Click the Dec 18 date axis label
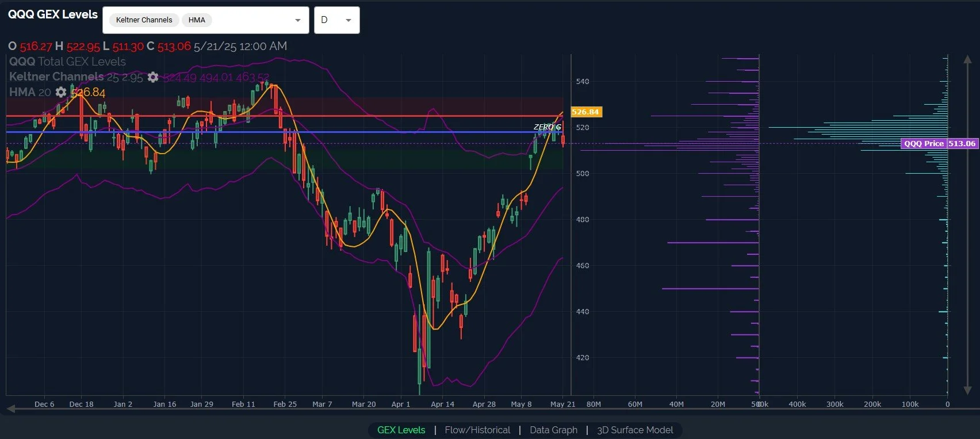Image resolution: width=980 pixels, height=439 pixels. tap(81, 404)
